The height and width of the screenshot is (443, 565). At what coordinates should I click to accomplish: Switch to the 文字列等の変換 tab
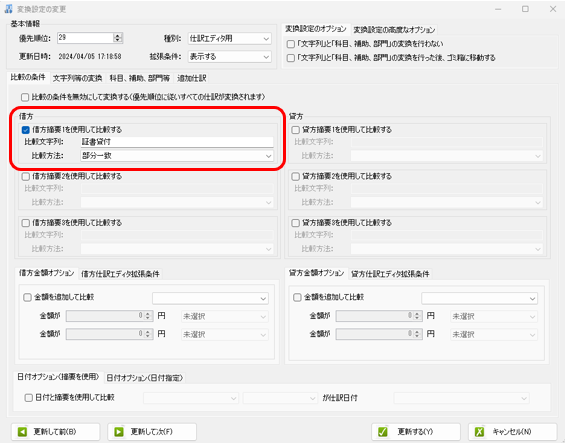pos(77,78)
